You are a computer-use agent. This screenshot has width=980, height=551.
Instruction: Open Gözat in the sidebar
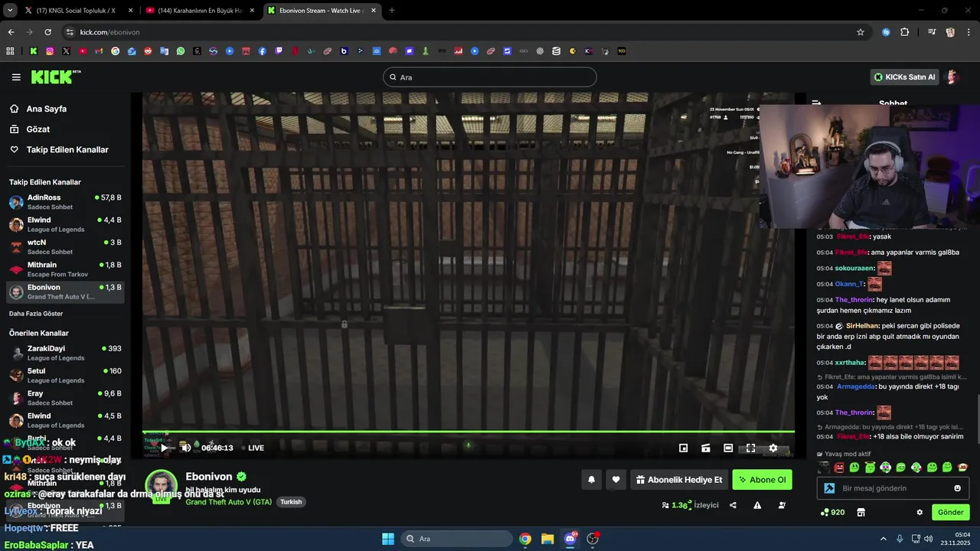click(x=38, y=129)
